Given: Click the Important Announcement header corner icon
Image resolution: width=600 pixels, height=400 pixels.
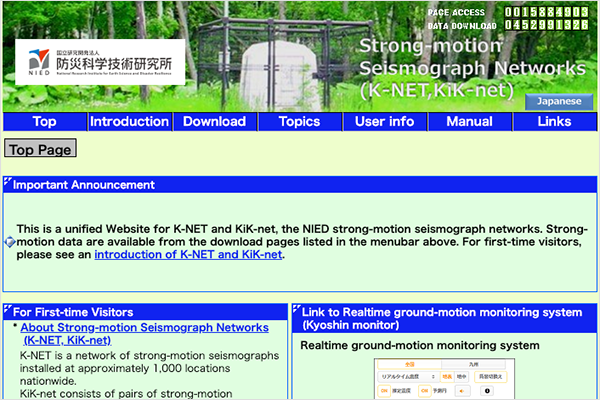Looking at the screenshot, I should pos(8,182).
